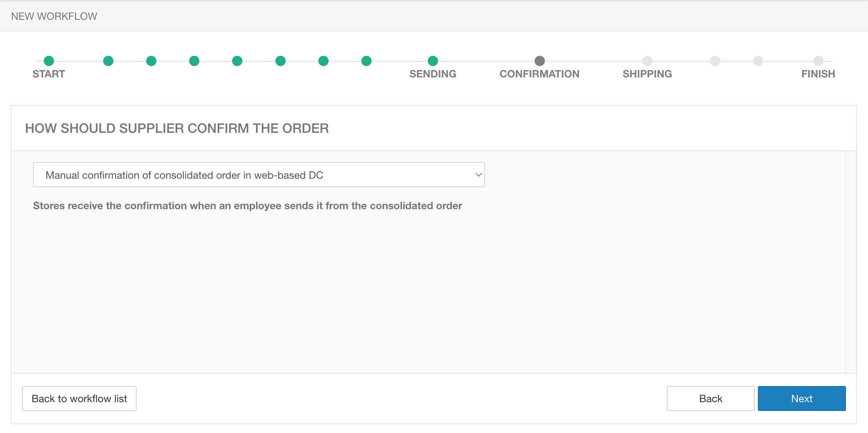Click the START step dot
The height and width of the screenshot is (433, 868).
coord(49,61)
